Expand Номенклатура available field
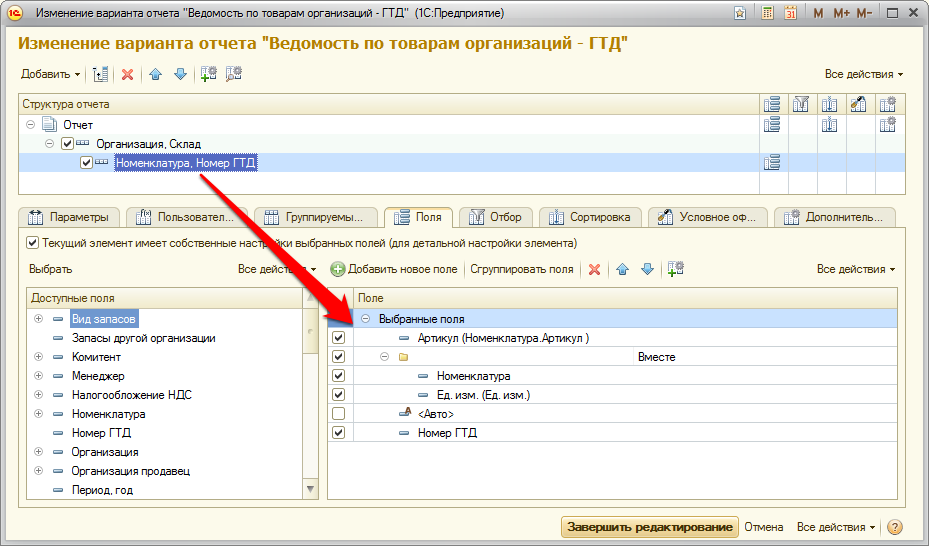 pyautogui.click(x=39, y=413)
